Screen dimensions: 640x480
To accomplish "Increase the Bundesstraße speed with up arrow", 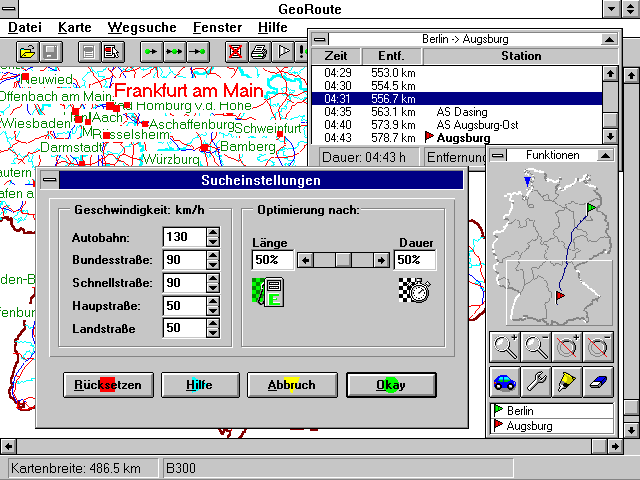I will coord(212,255).
